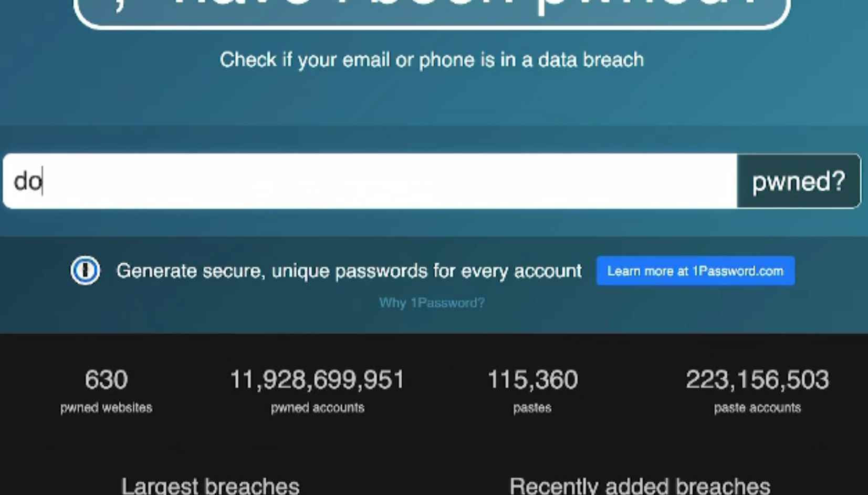Viewport: 868px width, 495px height.
Task: Click the 1Password circular logo icon
Action: (85, 271)
